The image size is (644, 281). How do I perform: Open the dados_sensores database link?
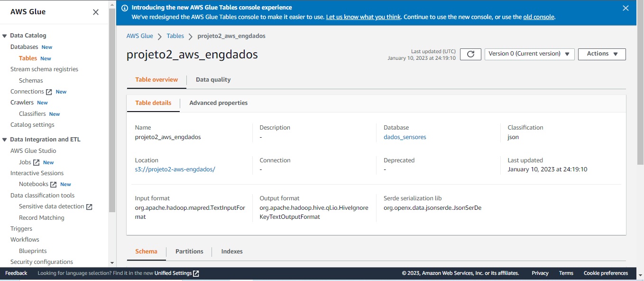[405, 137]
